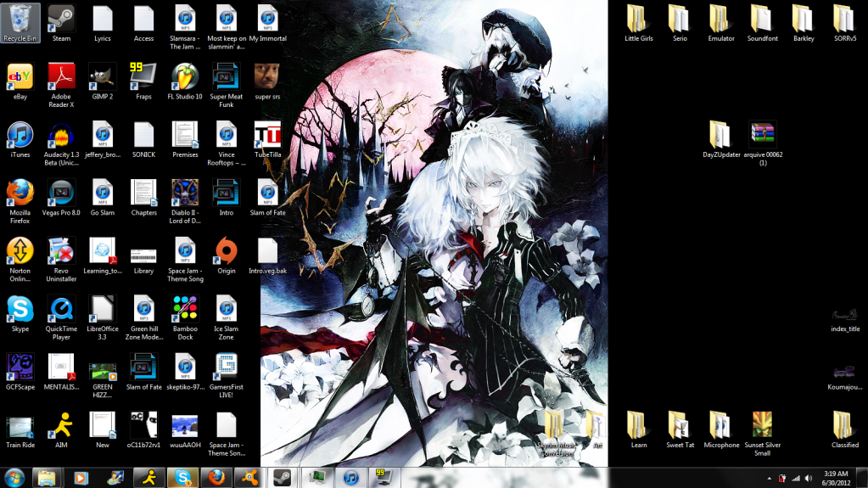This screenshot has height=488, width=868.
Task: Open Windows Media Player from taskbar
Action: pos(81,478)
